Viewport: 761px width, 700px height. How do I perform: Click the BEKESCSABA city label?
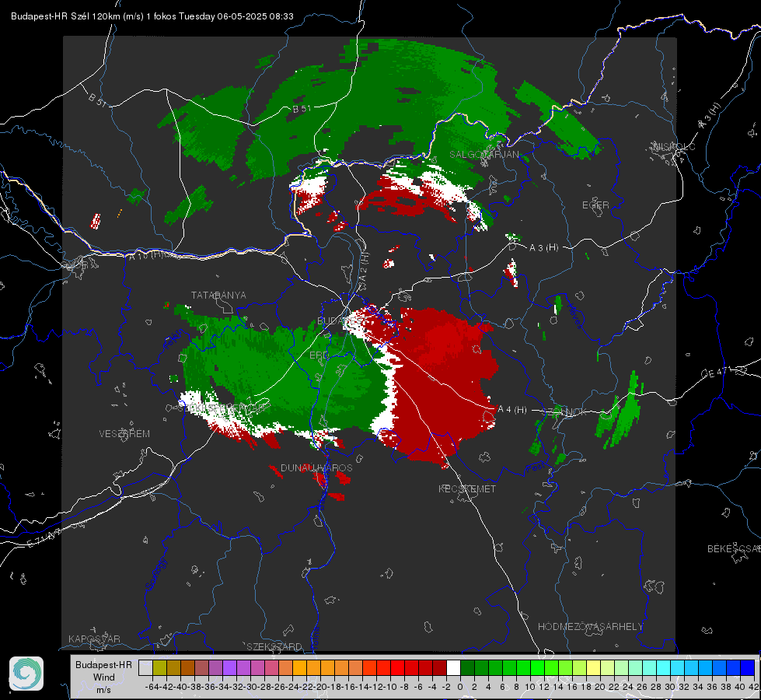tap(734, 548)
